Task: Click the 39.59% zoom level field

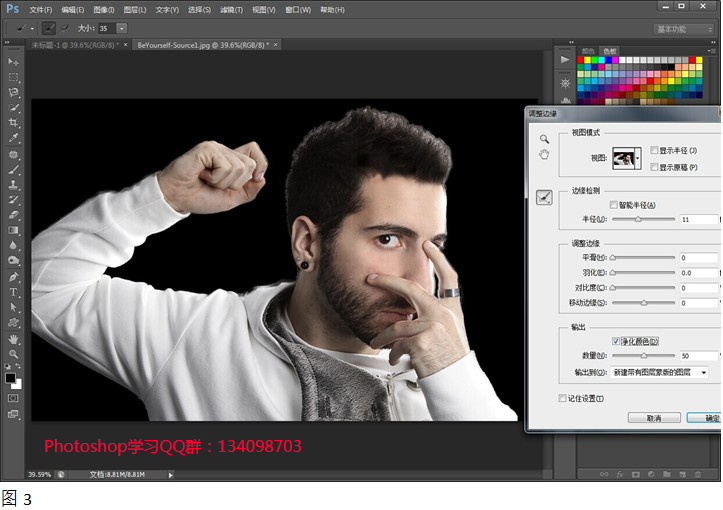Action: [39, 474]
